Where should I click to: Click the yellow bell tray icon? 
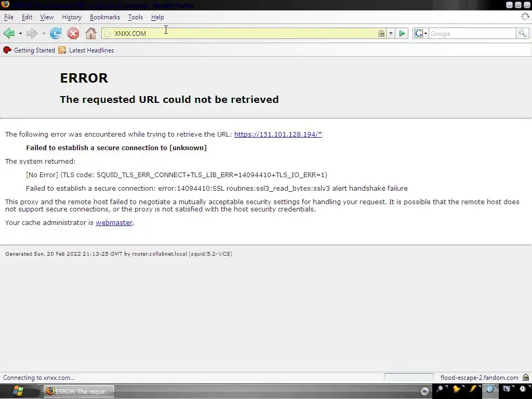coord(457,389)
